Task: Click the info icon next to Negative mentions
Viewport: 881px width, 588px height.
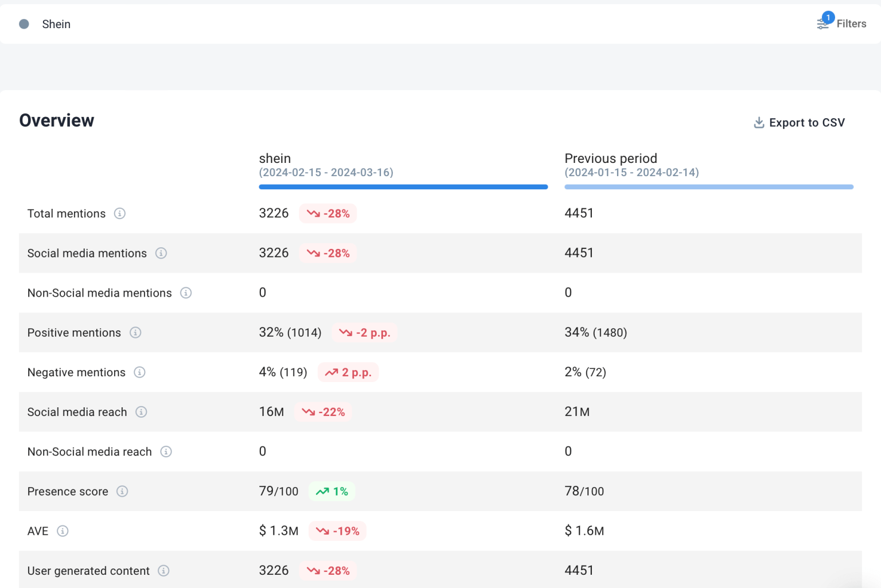Action: point(139,372)
